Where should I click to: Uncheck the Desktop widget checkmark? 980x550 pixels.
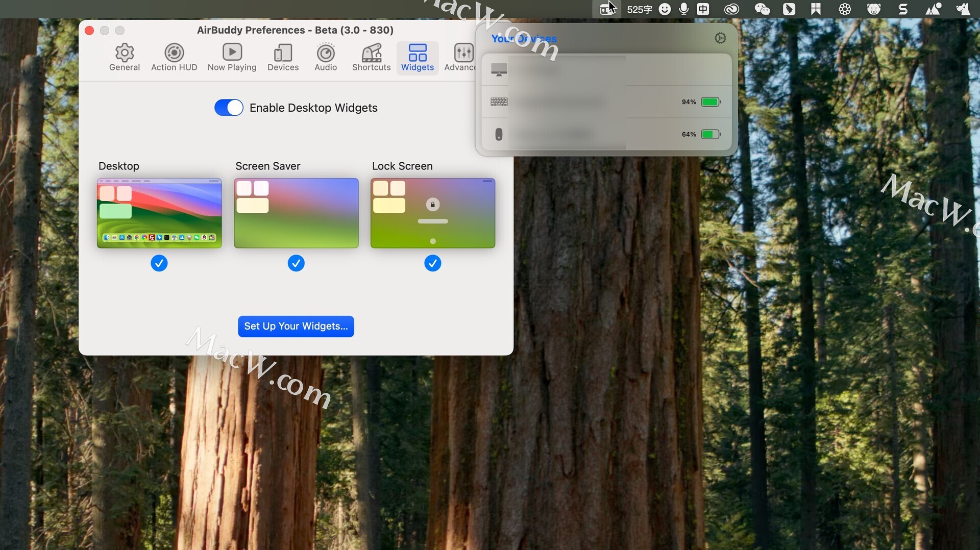[159, 263]
